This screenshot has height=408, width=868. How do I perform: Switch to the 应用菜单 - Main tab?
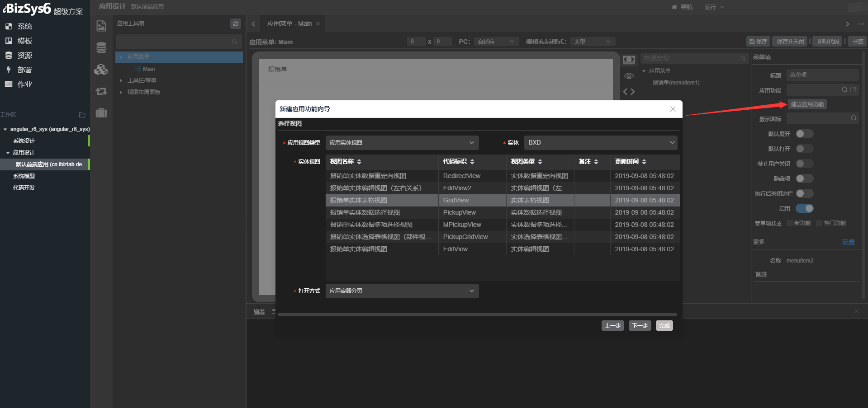[x=289, y=24]
